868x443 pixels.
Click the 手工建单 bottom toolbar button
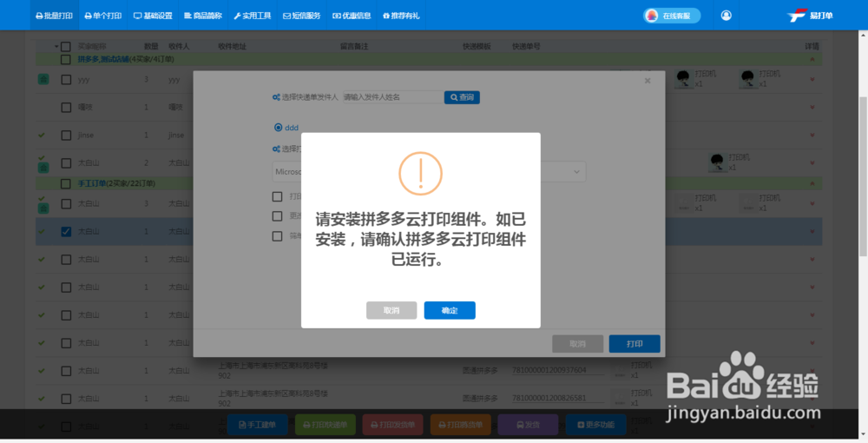click(x=258, y=425)
